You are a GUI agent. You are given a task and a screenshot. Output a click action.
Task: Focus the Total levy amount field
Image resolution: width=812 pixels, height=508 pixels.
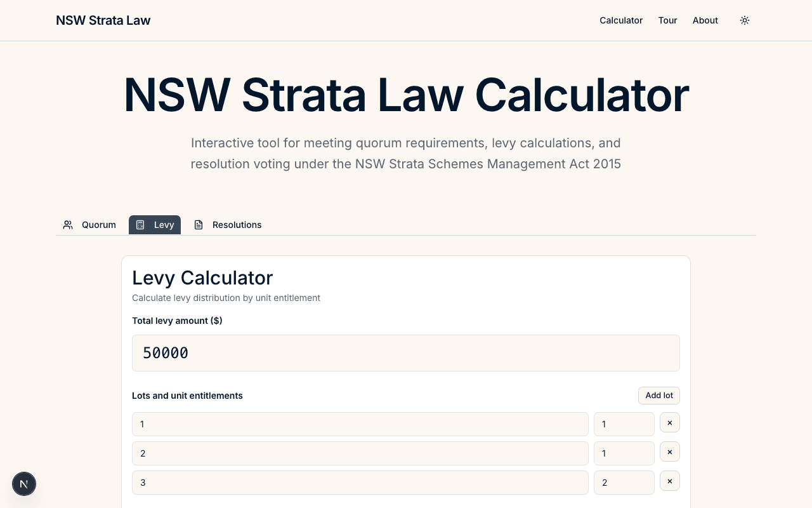point(406,353)
